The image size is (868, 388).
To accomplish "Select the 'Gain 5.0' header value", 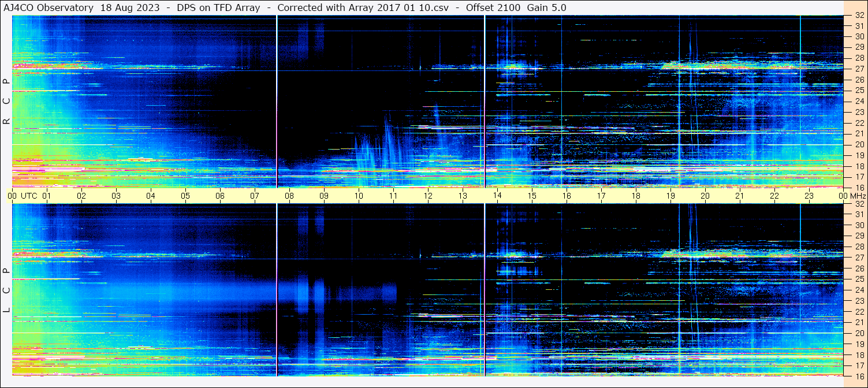I will (x=546, y=8).
